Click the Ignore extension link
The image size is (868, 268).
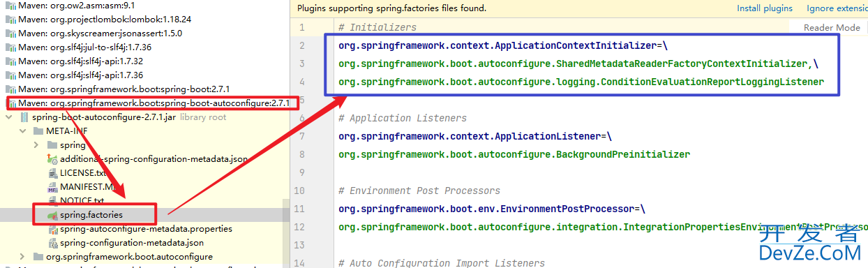837,8
